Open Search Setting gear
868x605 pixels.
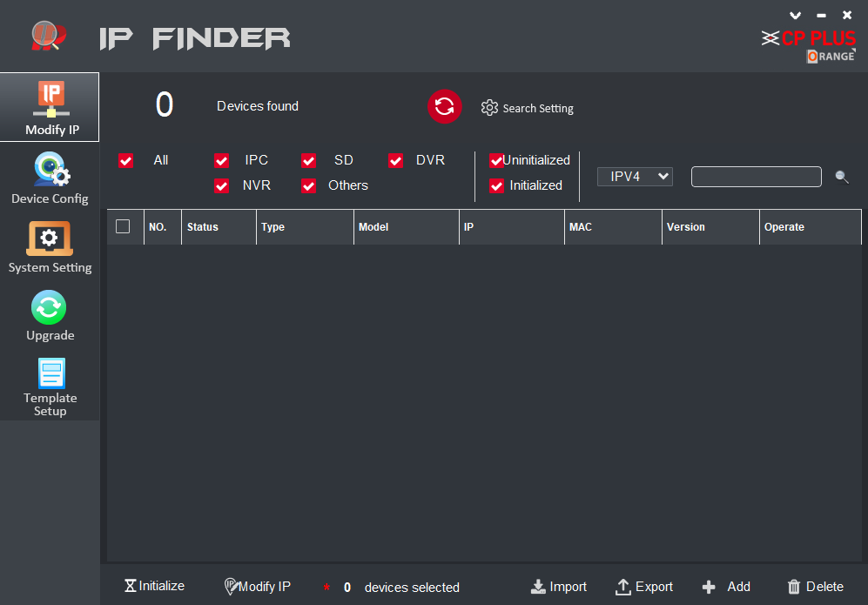click(x=489, y=108)
